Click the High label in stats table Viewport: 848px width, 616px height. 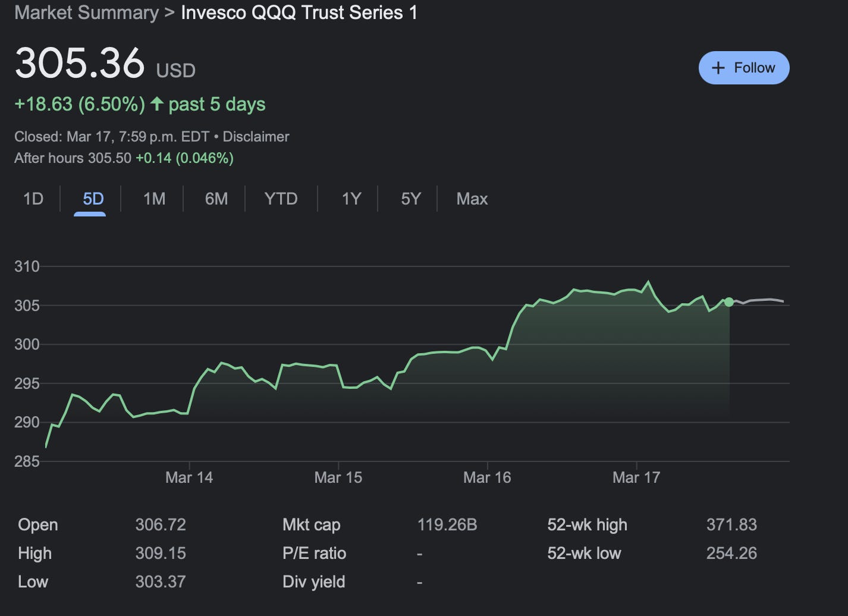tap(34, 554)
